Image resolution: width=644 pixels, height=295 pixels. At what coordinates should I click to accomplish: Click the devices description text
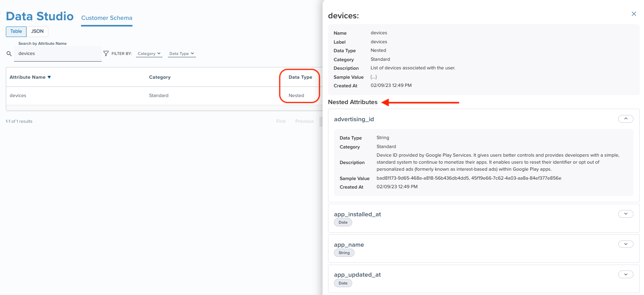point(413,68)
